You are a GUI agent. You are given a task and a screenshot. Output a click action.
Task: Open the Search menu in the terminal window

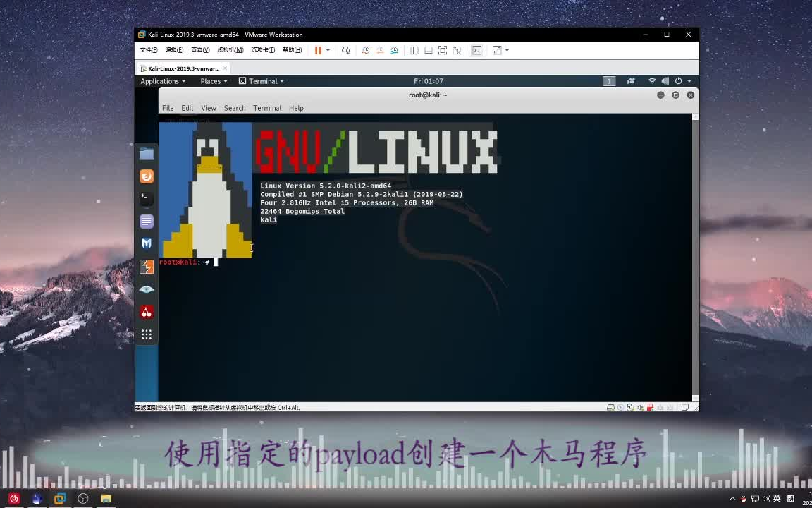235,108
